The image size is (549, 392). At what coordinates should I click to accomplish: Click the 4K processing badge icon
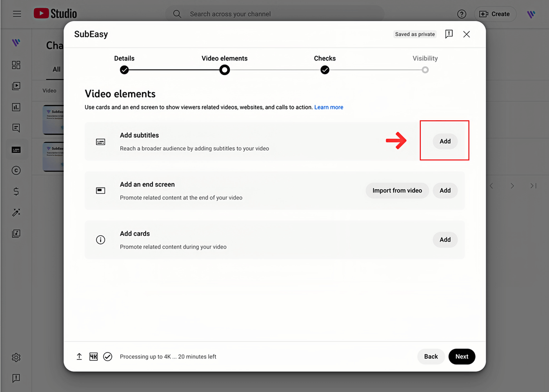pos(93,356)
